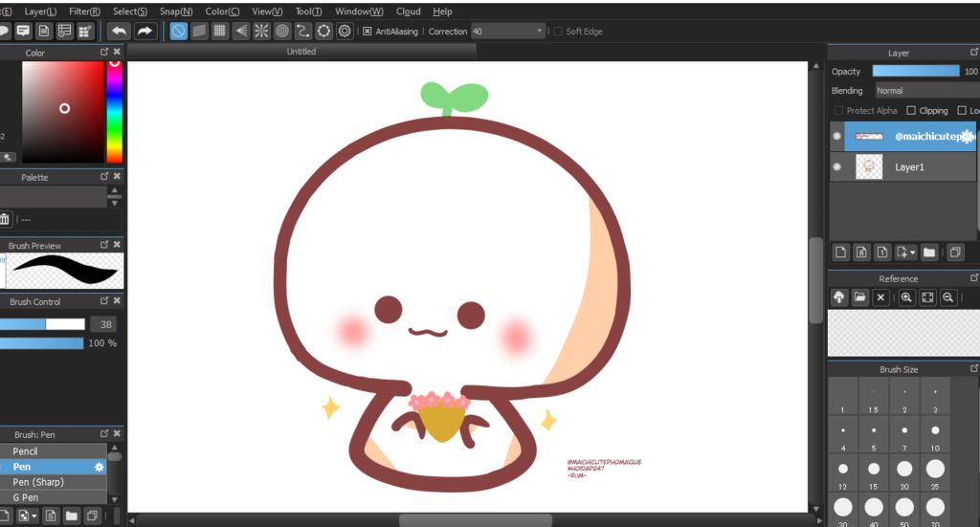Viewport: 980px width, 527px height.
Task: Click the Redo arrow in the toolbar
Action: coord(145,32)
